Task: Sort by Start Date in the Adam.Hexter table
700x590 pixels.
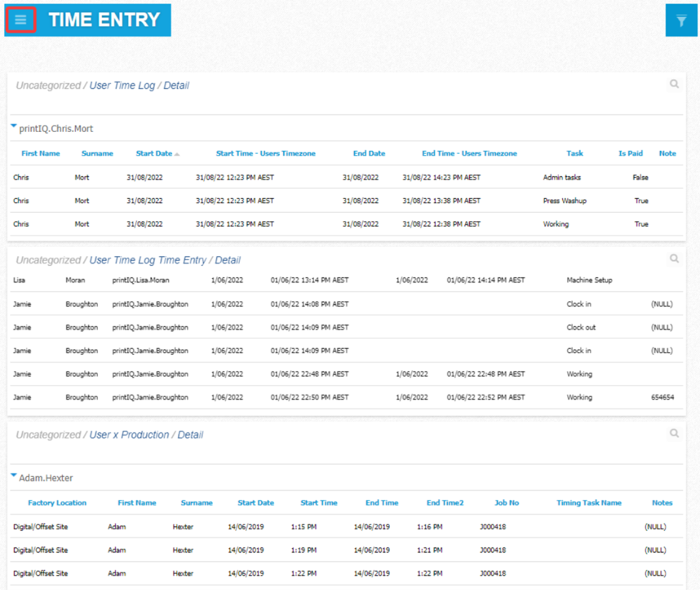Action: pyautogui.click(x=256, y=503)
